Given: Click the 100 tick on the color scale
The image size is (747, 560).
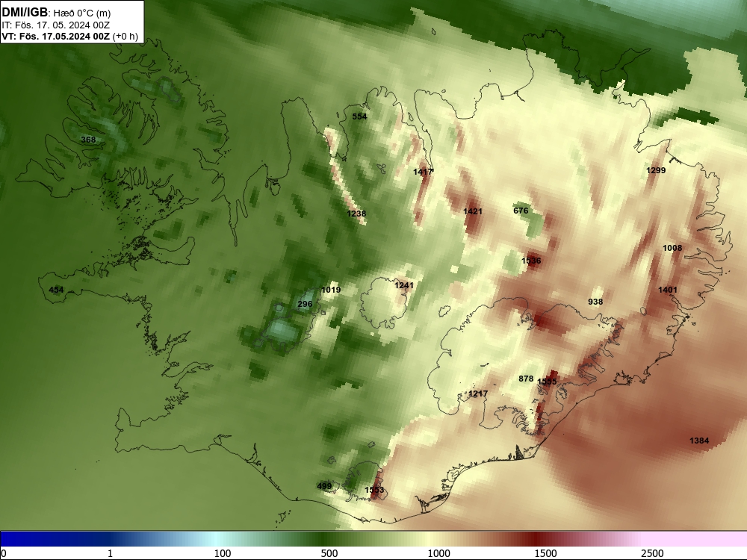Looking at the screenshot, I should [223, 553].
